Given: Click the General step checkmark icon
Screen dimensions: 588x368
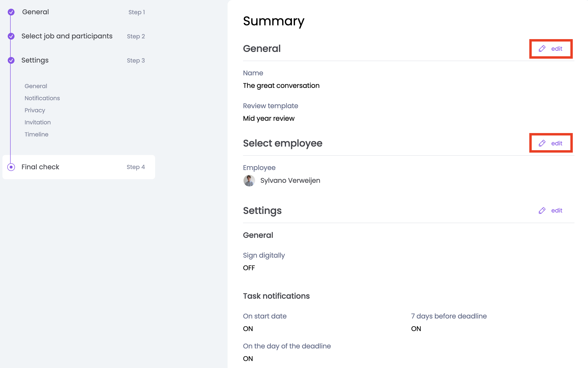Looking at the screenshot, I should click(11, 12).
